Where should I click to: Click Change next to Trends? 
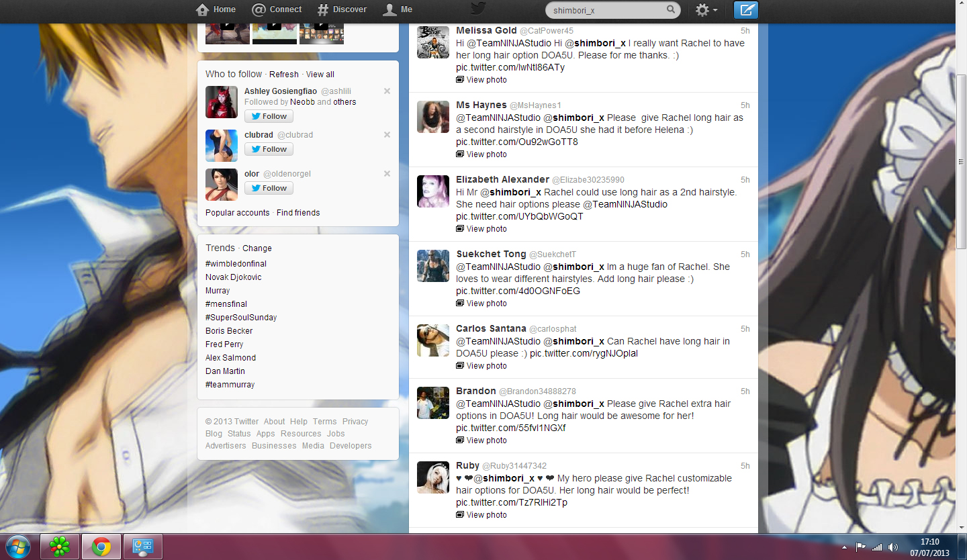pyautogui.click(x=257, y=248)
